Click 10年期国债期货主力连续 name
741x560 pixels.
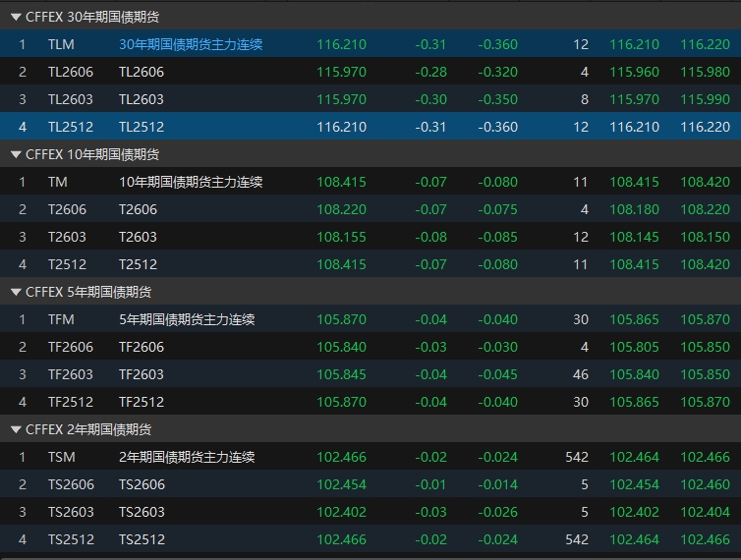click(191, 182)
